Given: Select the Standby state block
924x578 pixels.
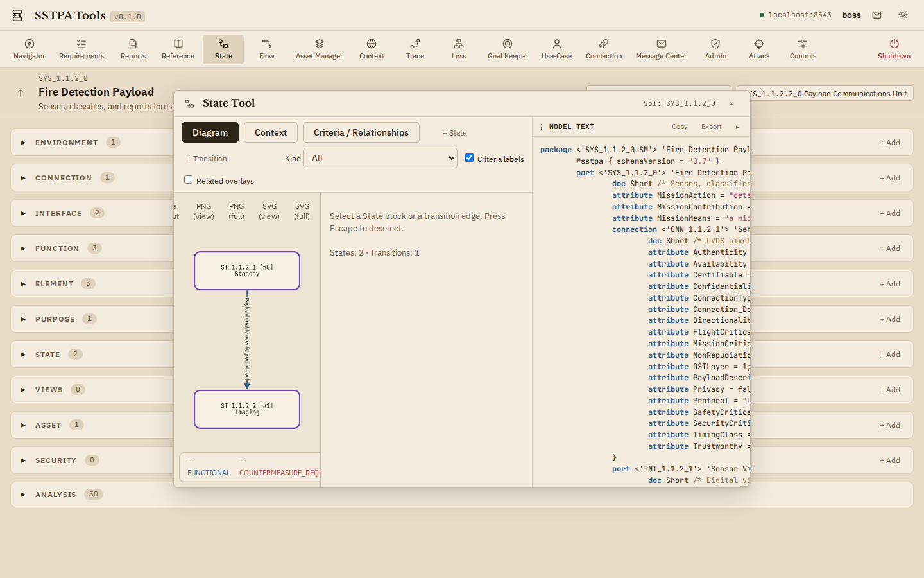Looking at the screenshot, I should (247, 270).
